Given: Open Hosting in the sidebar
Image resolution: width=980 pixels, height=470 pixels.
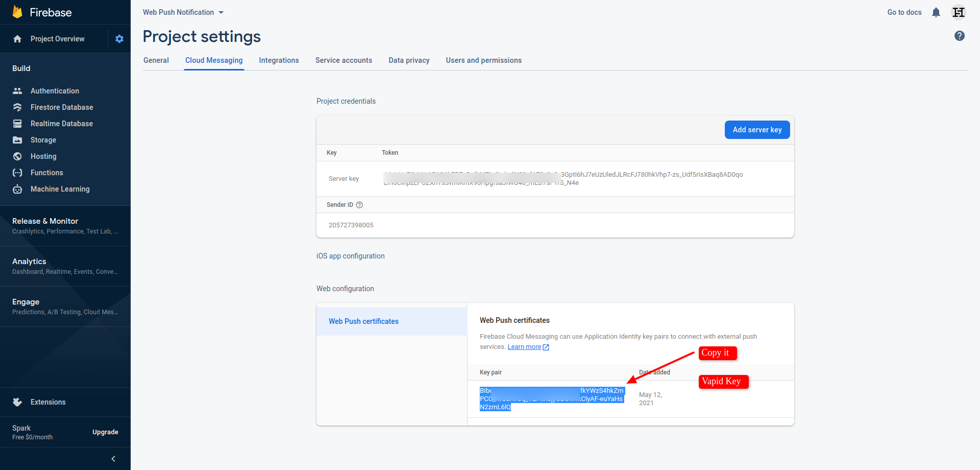Looking at the screenshot, I should coord(43,156).
